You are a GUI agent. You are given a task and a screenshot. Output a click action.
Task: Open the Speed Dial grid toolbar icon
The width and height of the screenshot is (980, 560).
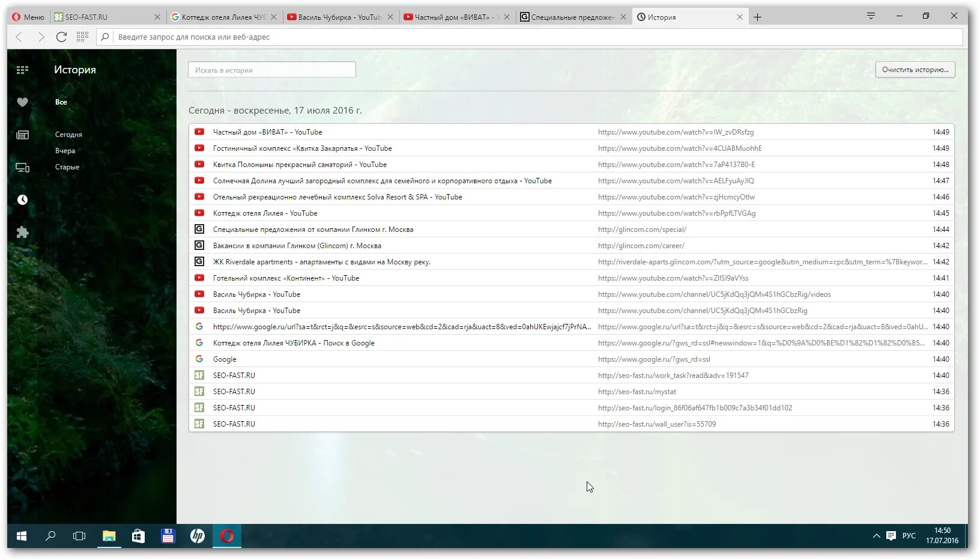point(82,37)
